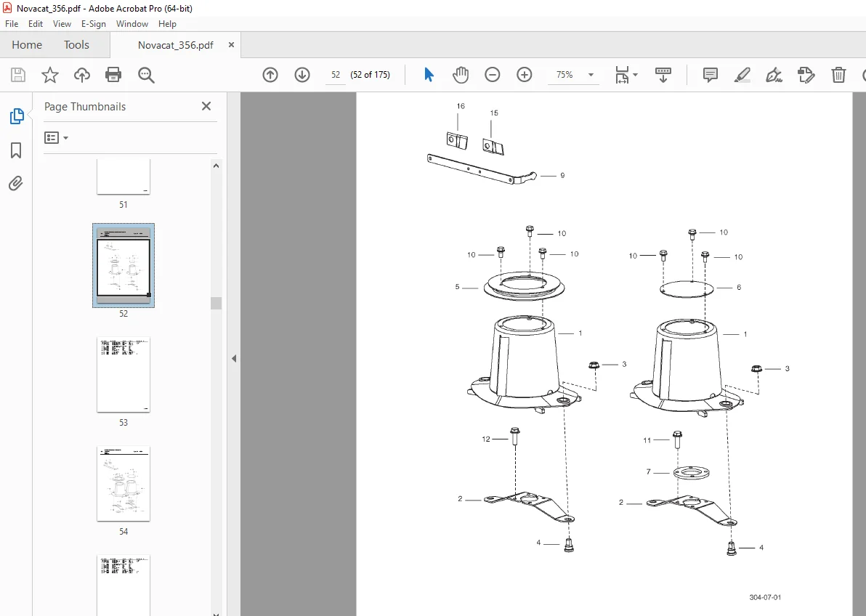Click the thumbnails panel scrollbar thumb
This screenshot has width=866, height=616.
pyautogui.click(x=216, y=303)
